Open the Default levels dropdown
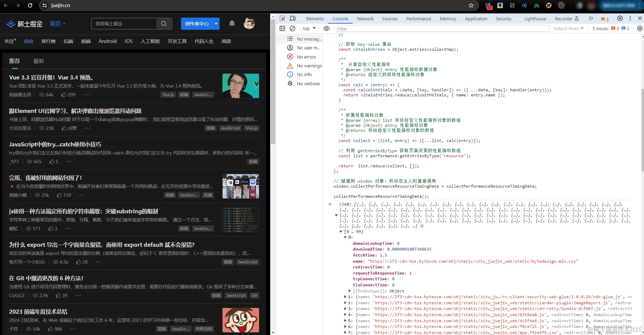Image resolution: width=644 pixels, height=335 pixels. 568,28
